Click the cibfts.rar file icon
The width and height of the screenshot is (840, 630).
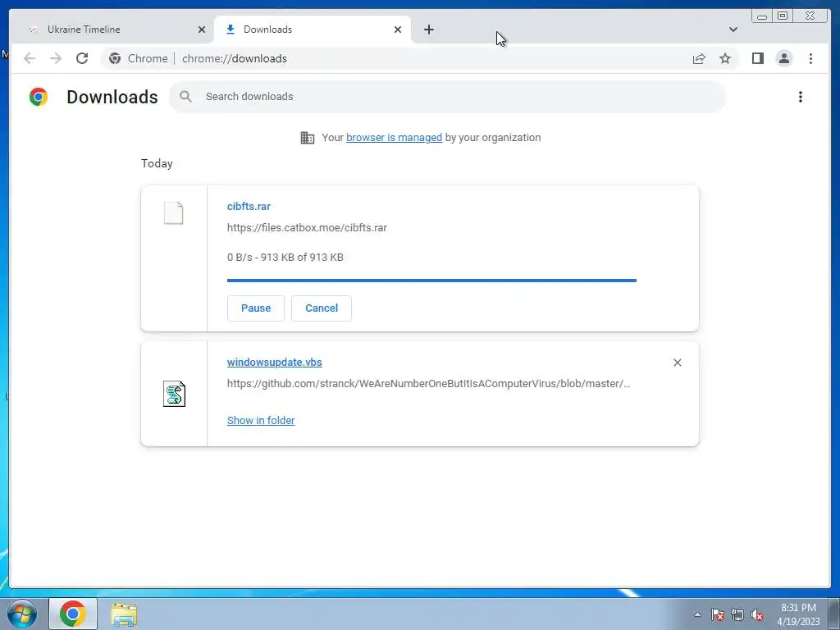point(174,213)
